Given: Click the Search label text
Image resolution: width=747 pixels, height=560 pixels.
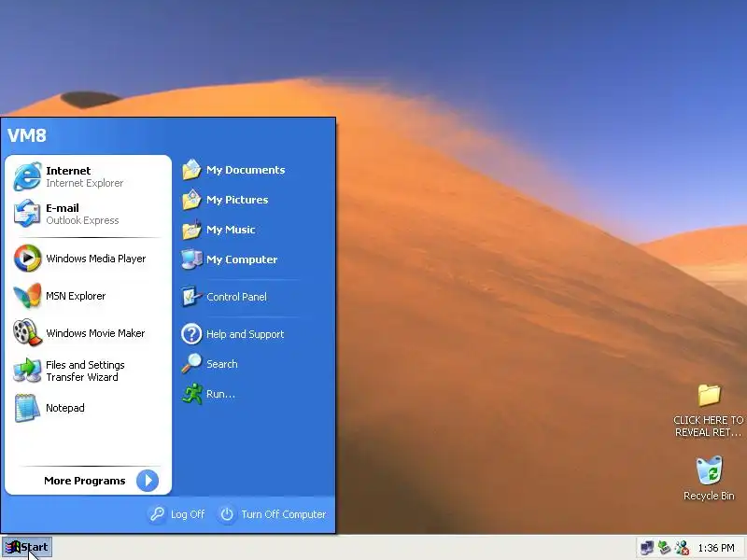Looking at the screenshot, I should [221, 364].
